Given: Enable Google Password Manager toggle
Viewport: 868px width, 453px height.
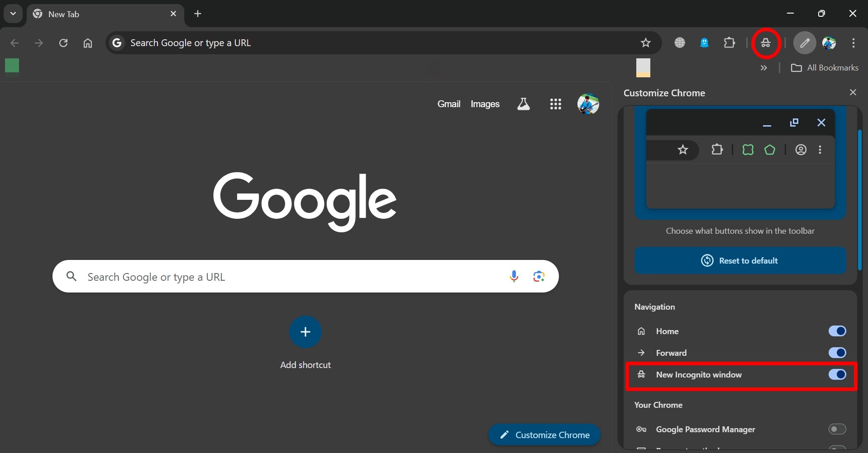Looking at the screenshot, I should pyautogui.click(x=837, y=429).
